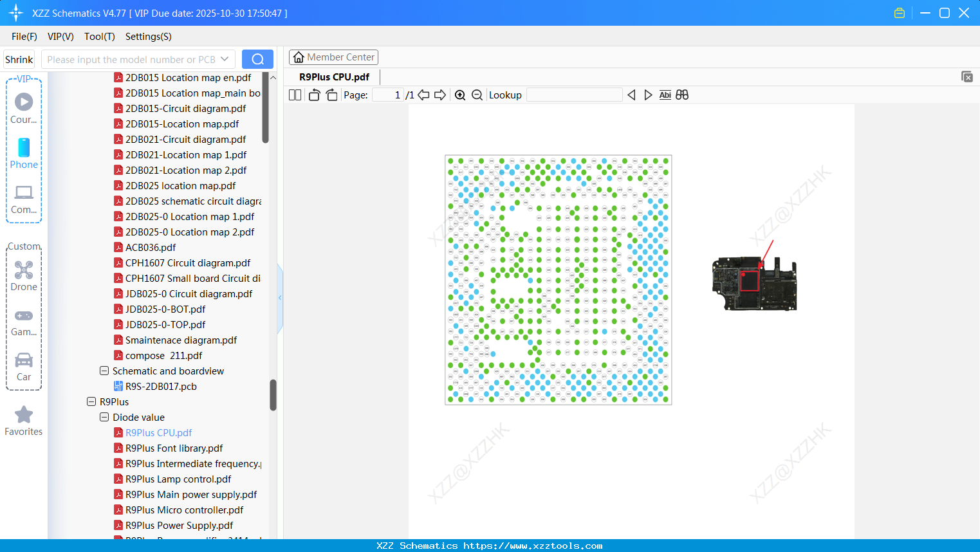Open JDB025-0 Circuit diagram.pdf
The image size is (980, 552).
pyautogui.click(x=189, y=293)
